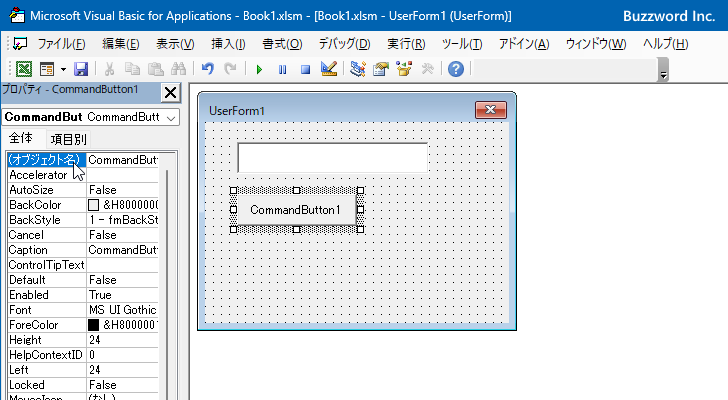
Task: Open the 書式(O) menu
Action: point(282,44)
